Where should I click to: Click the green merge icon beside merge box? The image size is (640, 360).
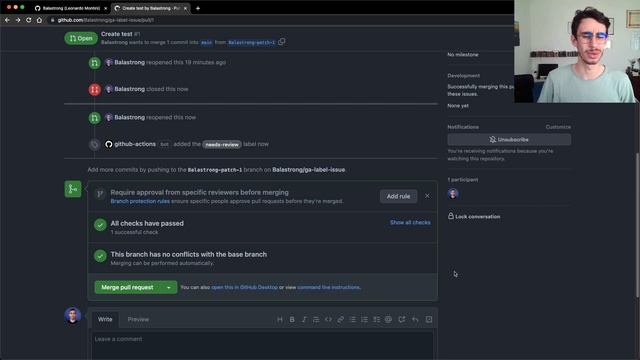(x=73, y=189)
